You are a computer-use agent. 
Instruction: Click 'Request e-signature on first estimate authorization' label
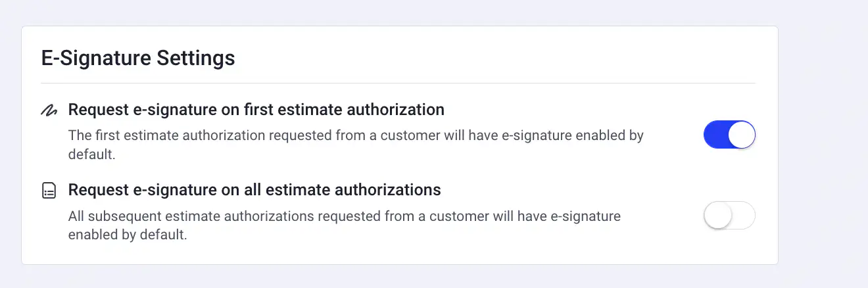point(256,109)
